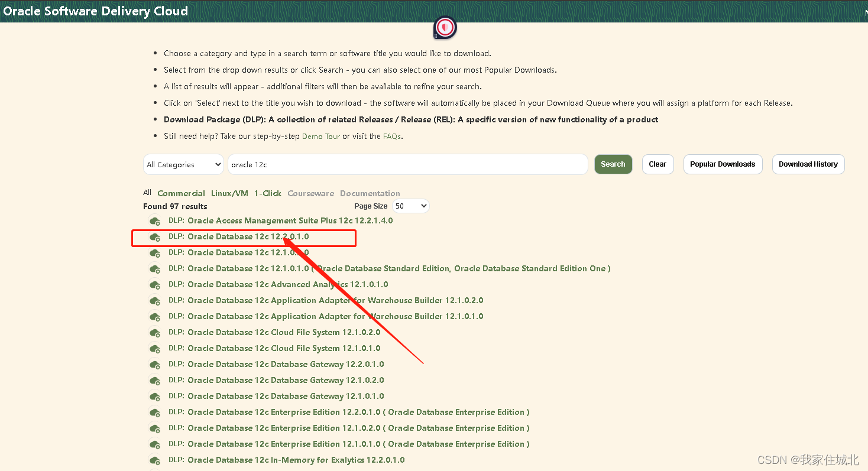Add Enterprise Edition 12.2.0.1.0 via cloud icon
Image resolution: width=868 pixels, height=471 pixels.
coord(155,412)
